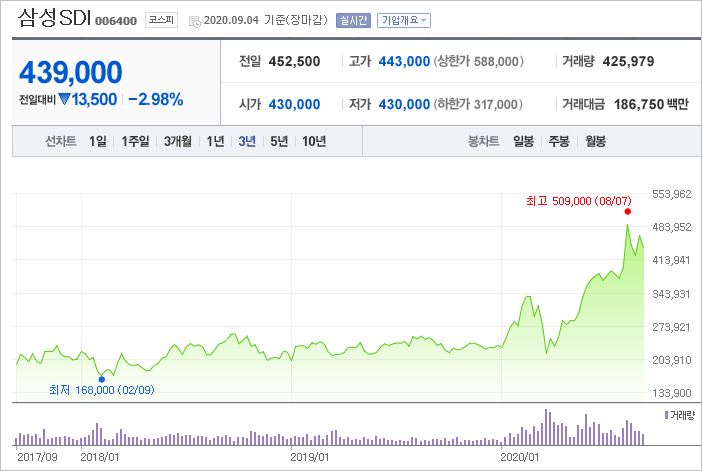
Task: Click the 최고 509,000 (08/07) label
Action: click(579, 201)
